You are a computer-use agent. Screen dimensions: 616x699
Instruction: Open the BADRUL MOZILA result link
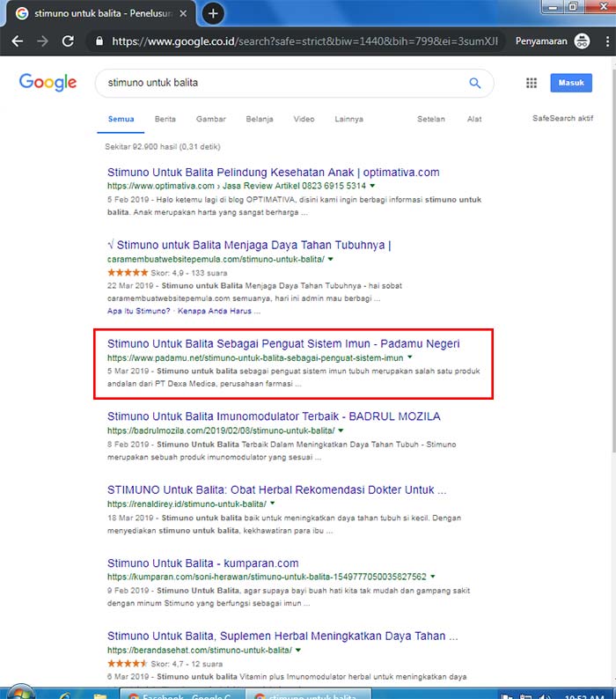click(x=274, y=416)
